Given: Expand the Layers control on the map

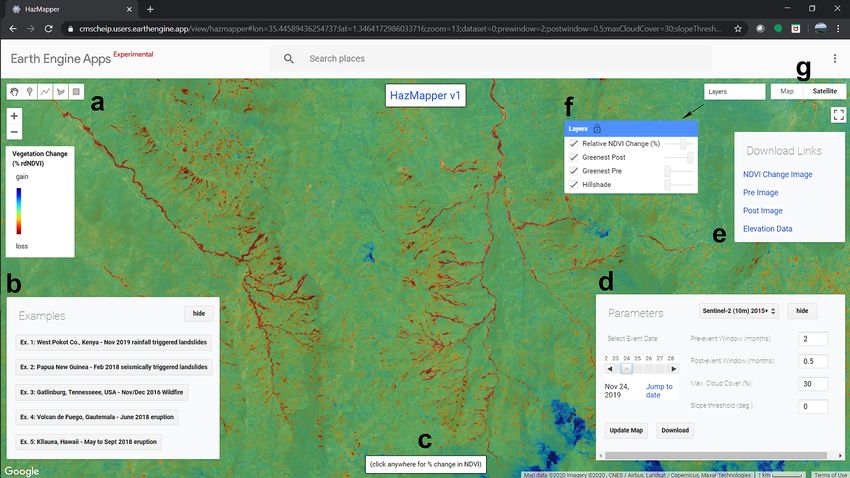Looking at the screenshot, I should coord(735,92).
